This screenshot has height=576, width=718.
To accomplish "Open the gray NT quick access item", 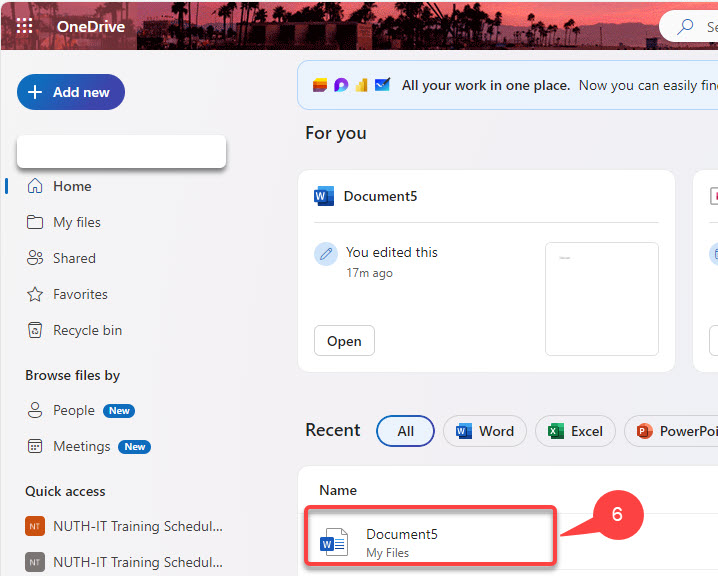I will (x=35, y=562).
